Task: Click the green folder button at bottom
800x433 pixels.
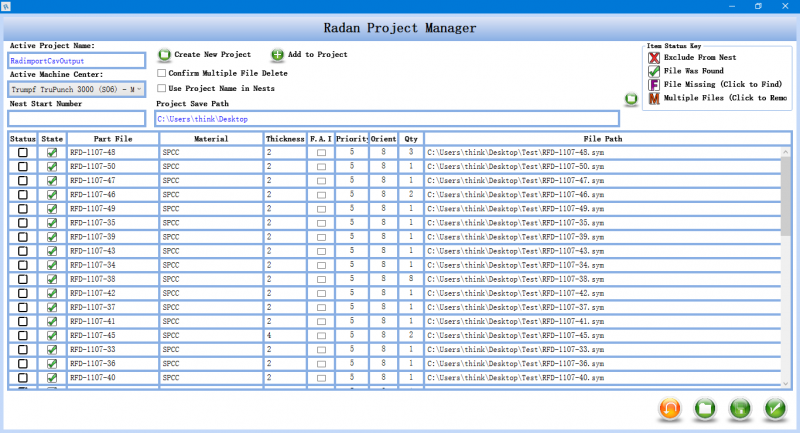Action: [705, 409]
